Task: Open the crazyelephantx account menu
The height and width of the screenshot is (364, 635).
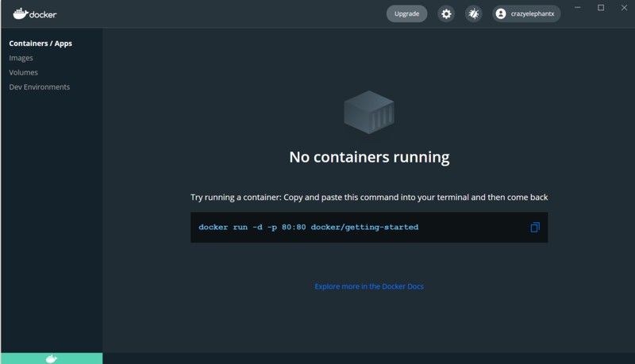Action: click(526, 13)
